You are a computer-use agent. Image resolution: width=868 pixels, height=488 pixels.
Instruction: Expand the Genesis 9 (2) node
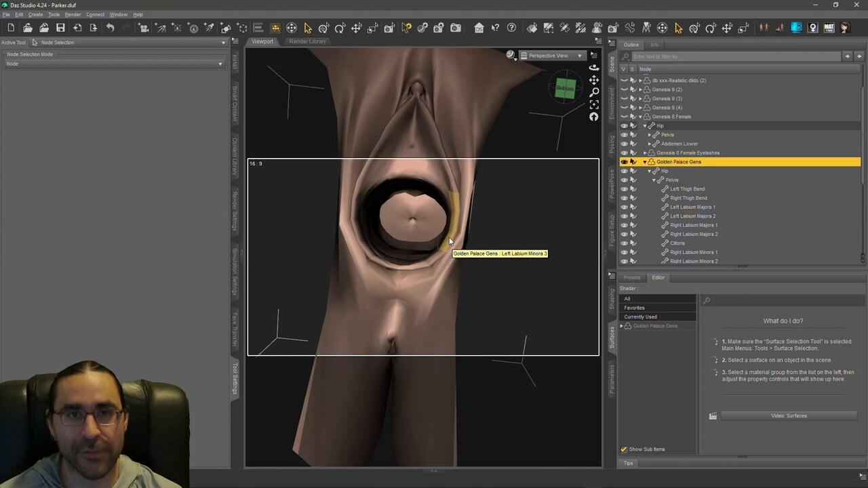[x=640, y=89]
